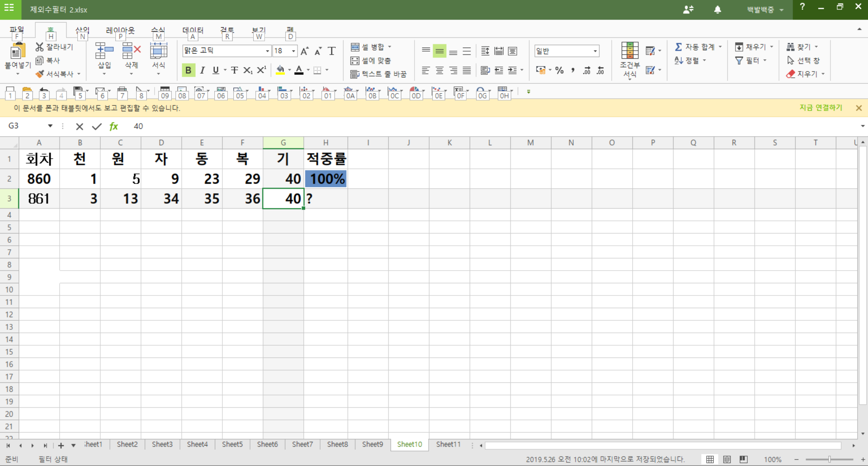Click the percent style icon
868x466 pixels.
(x=560, y=70)
